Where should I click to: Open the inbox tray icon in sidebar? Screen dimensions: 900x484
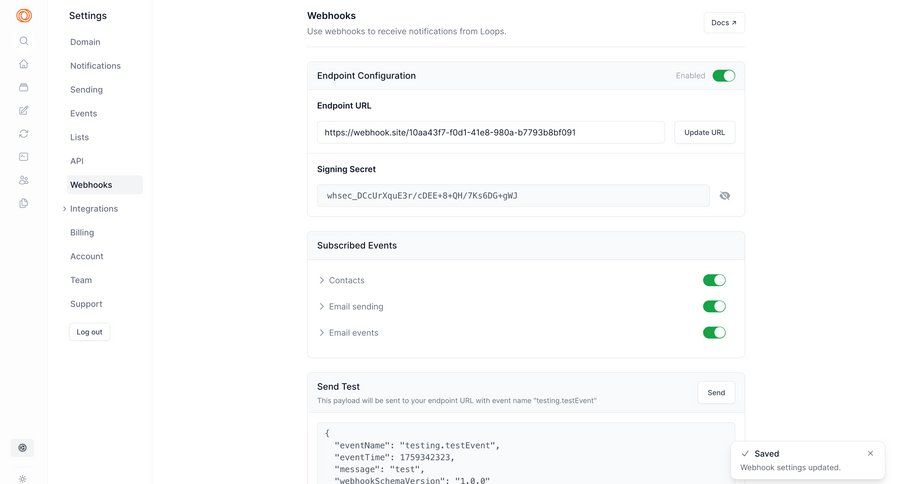24,87
